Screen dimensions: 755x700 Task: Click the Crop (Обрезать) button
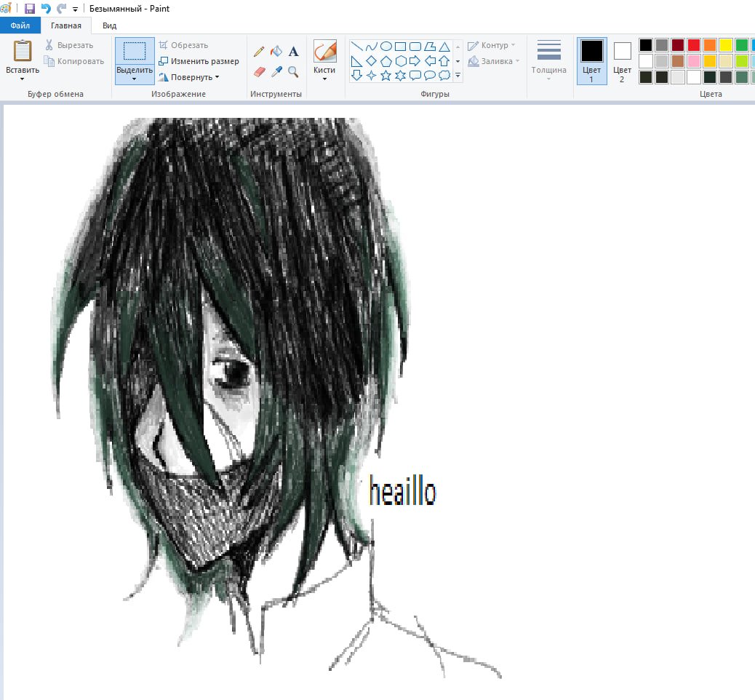[x=183, y=45]
